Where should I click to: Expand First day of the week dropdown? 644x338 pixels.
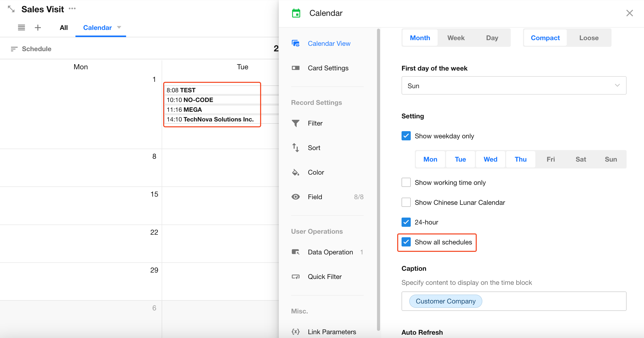[514, 86]
